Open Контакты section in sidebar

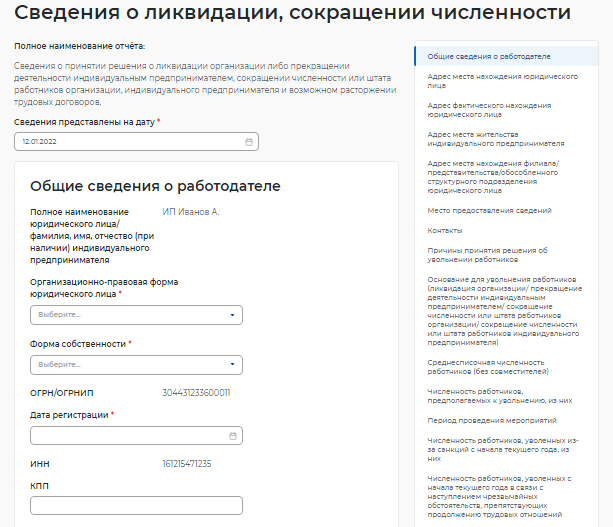pyautogui.click(x=445, y=231)
